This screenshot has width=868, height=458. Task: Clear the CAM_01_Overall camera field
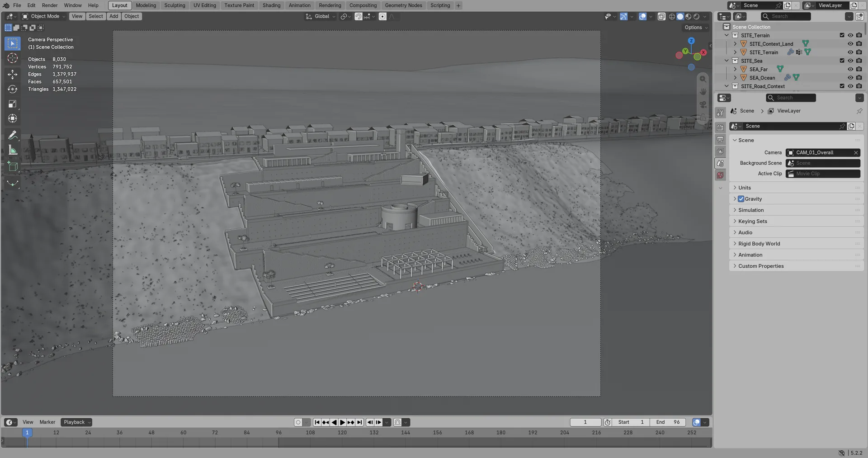click(856, 153)
